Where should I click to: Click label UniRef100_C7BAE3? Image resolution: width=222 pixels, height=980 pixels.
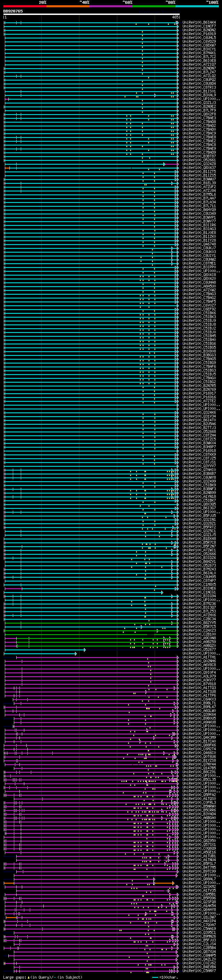[199, 118]
